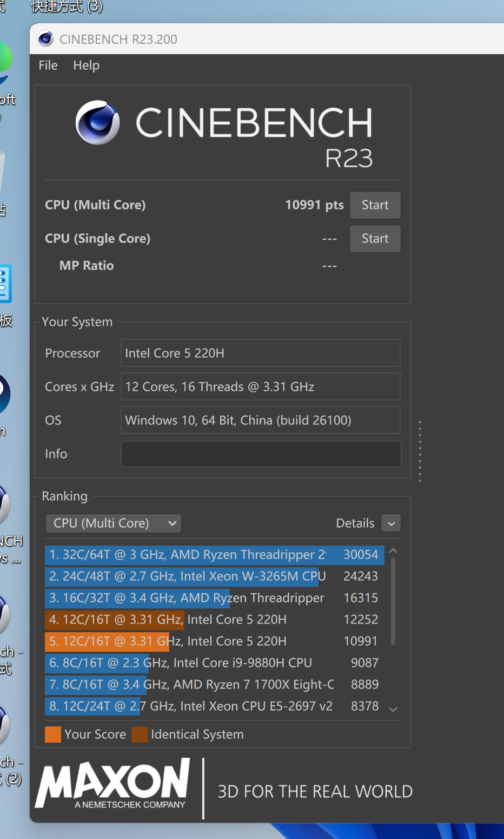Viewport: 504px width, 839px height.
Task: Click the Your Score orange legend swatch
Action: point(53,735)
